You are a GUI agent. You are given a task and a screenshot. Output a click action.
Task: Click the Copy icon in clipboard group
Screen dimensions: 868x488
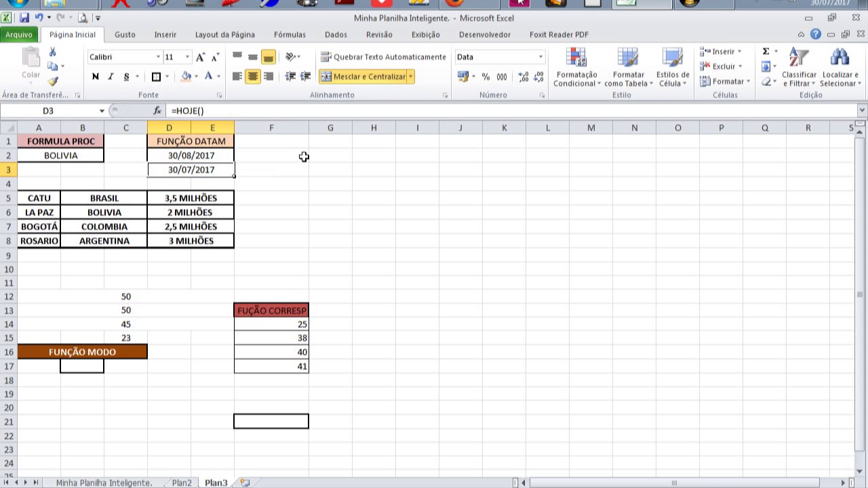click(53, 66)
